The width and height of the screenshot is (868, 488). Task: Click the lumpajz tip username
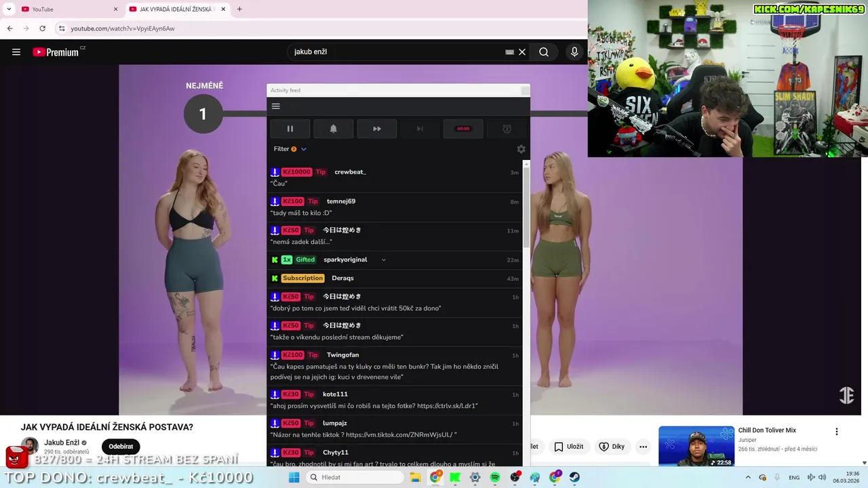point(335,424)
